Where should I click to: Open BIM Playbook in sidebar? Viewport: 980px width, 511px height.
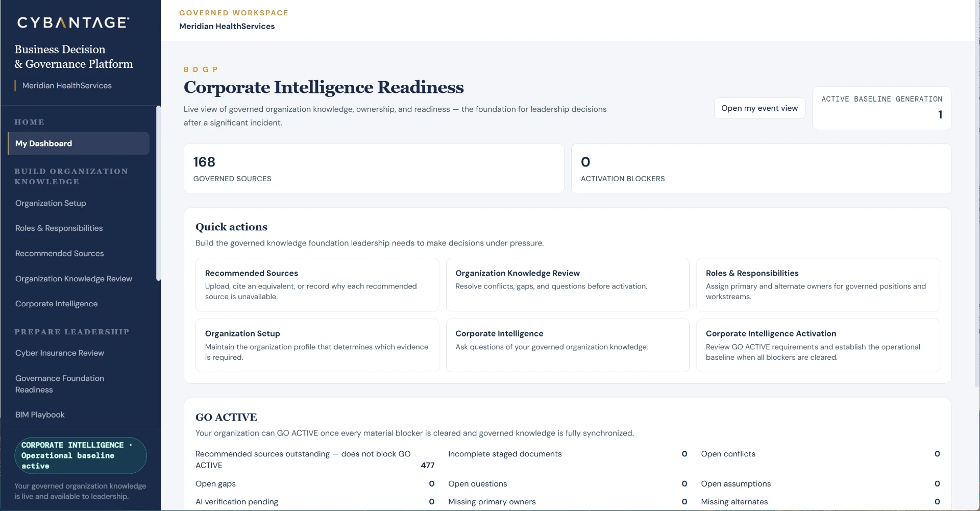(40, 415)
